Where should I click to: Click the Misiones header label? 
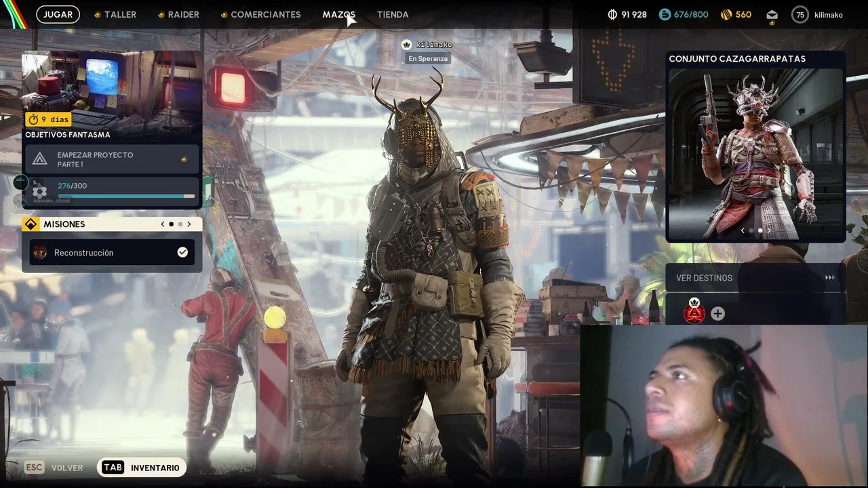coord(64,224)
